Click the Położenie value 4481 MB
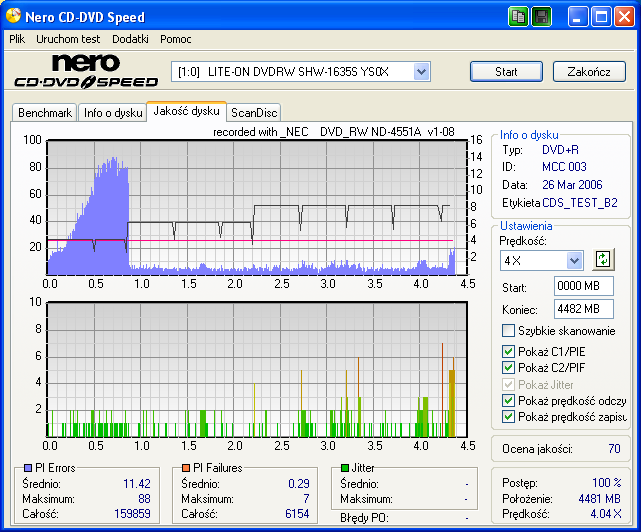 599,498
